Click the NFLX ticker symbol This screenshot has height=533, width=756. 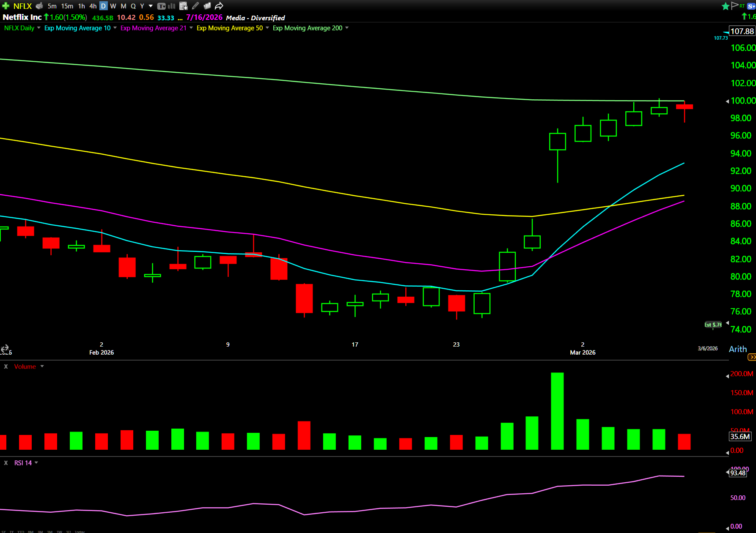(x=22, y=6)
